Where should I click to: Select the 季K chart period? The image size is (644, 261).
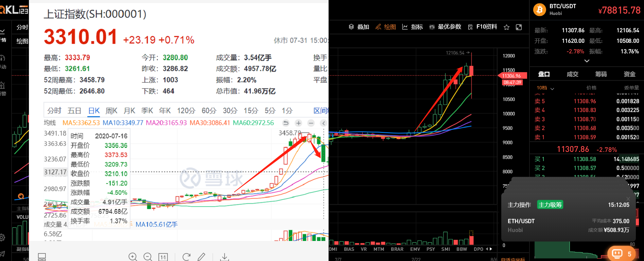click(x=147, y=111)
